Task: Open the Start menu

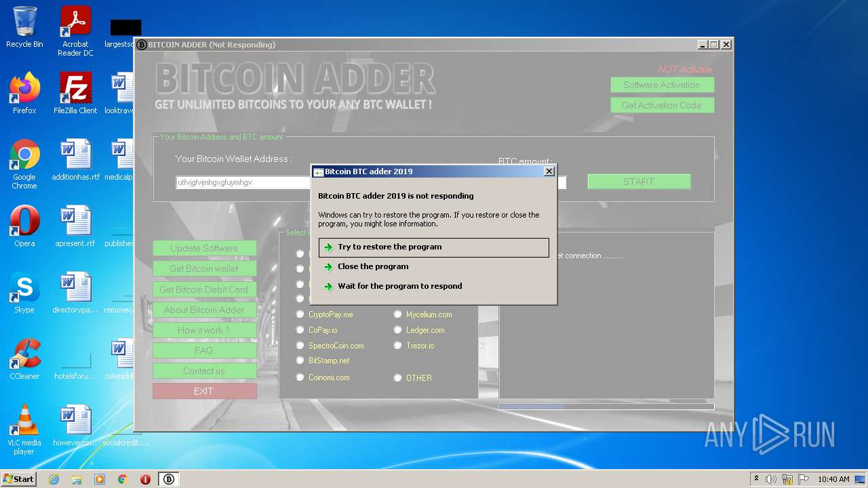Action: coord(19,479)
